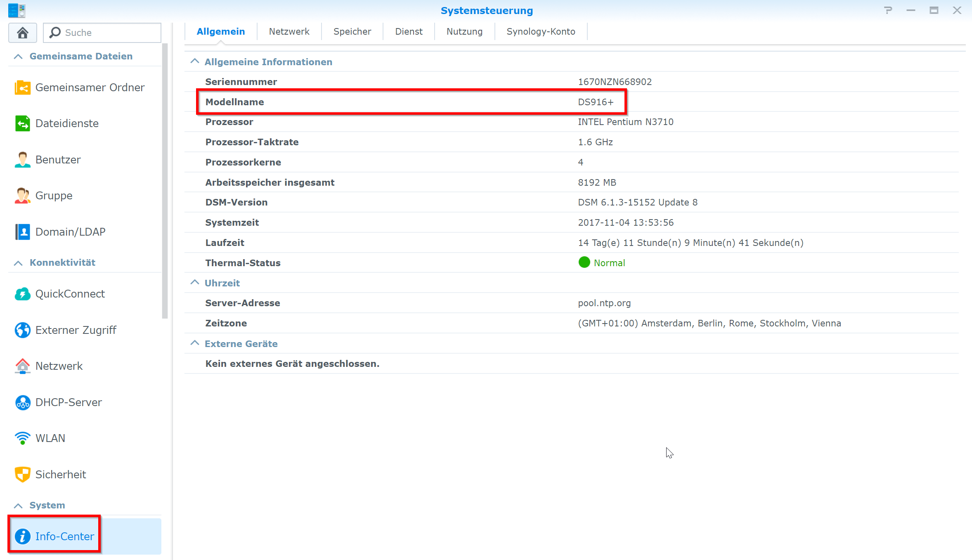The width and height of the screenshot is (972, 560).
Task: Click serial number 1670NZN668902
Action: point(615,82)
